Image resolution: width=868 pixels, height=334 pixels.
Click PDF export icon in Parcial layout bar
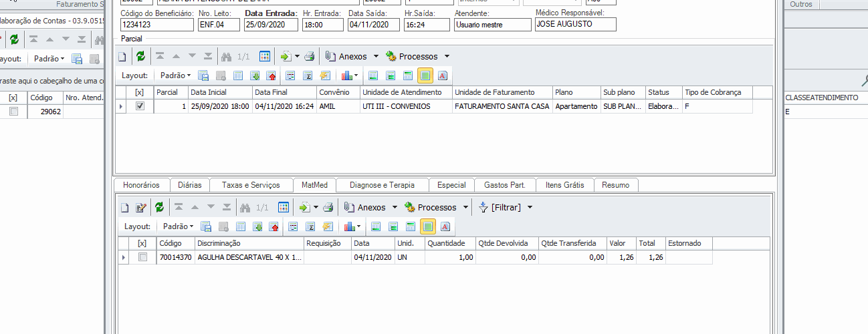tap(443, 75)
